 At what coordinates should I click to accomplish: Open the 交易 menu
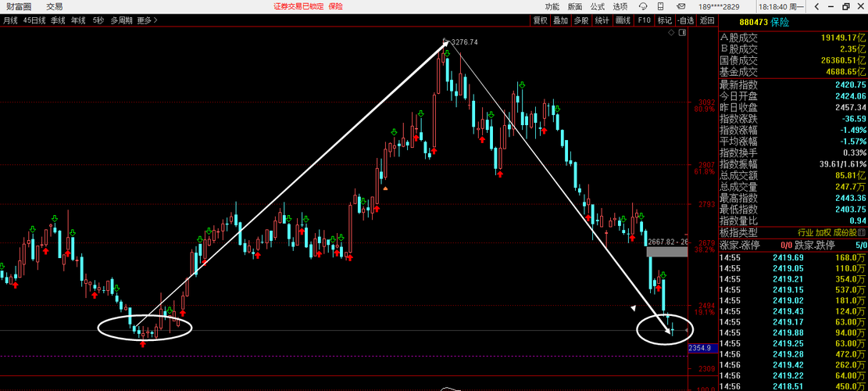pos(54,6)
